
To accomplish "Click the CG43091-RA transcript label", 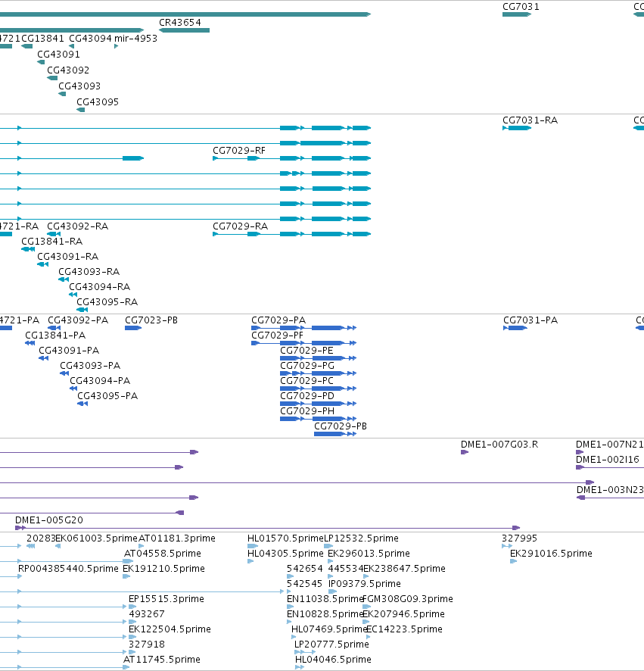I will 68,257.
